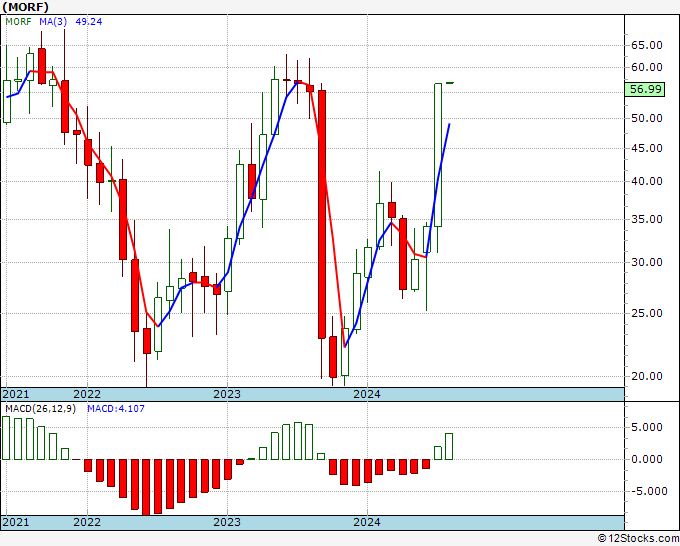
Task: Select the 2022 marker on price timeline
Action: tap(87, 394)
